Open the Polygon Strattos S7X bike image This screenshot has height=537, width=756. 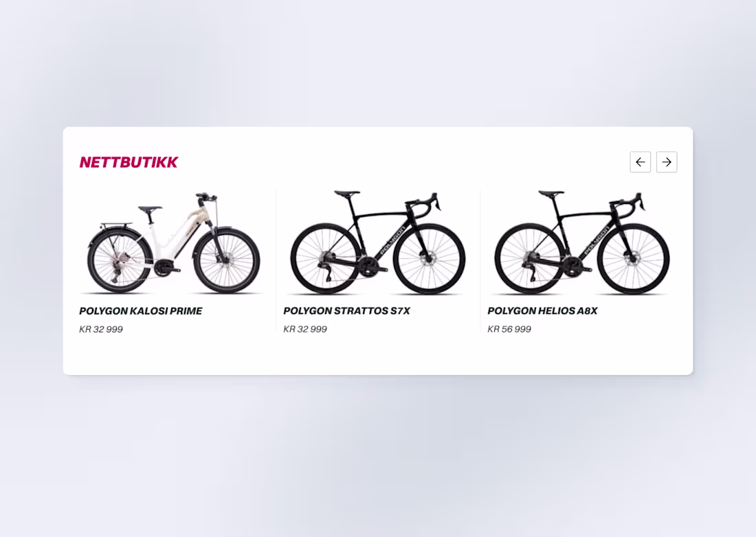click(x=377, y=243)
